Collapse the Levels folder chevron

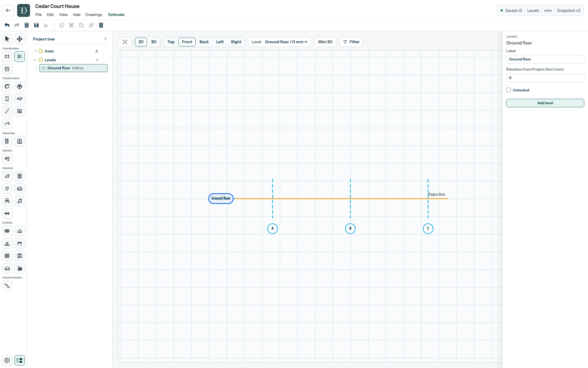[35, 60]
